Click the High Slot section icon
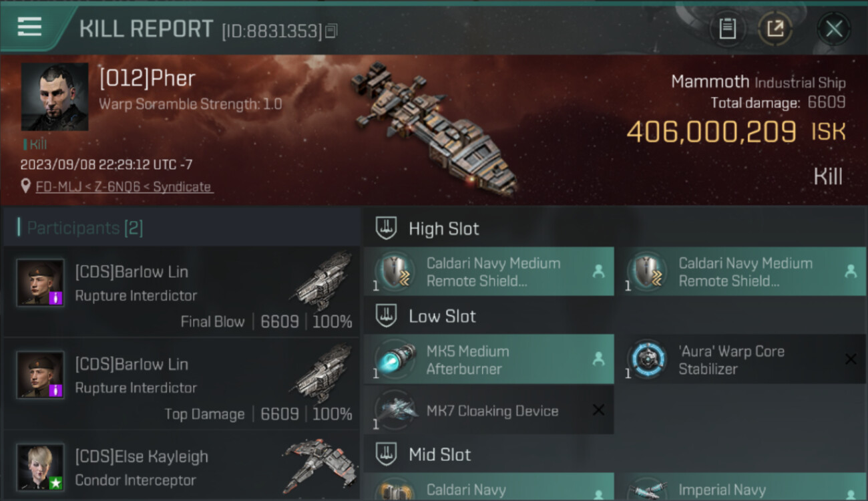This screenshot has height=501, width=868. point(386,228)
